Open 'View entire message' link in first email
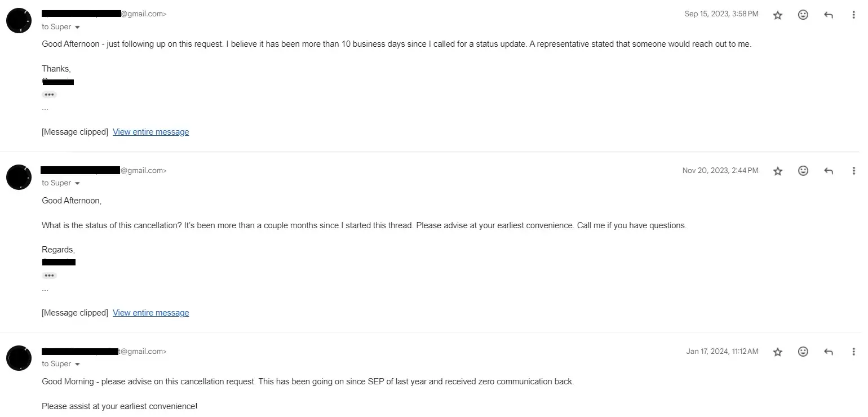This screenshot has height=417, width=868. point(150,132)
